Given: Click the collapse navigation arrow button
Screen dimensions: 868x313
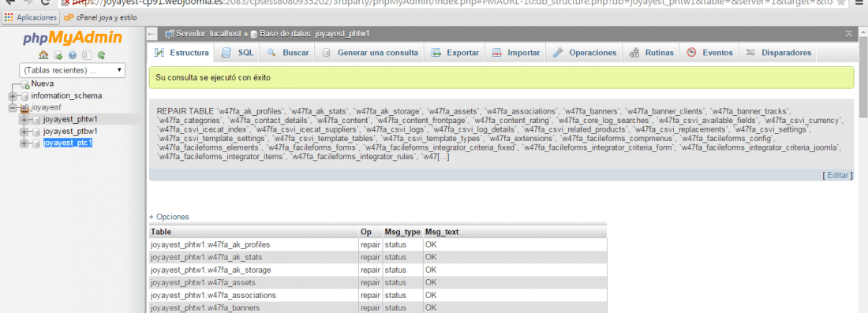Looking at the screenshot, I should point(152,34).
